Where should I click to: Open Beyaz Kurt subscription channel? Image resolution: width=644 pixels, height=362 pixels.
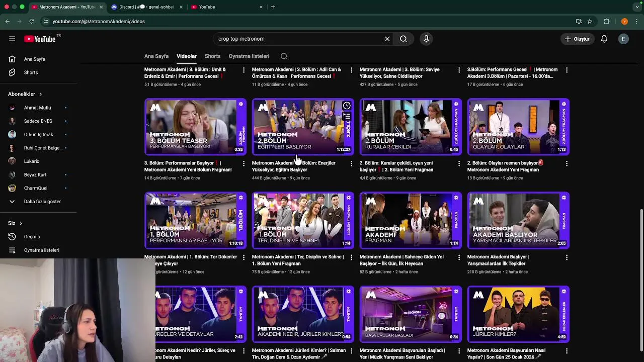pyautogui.click(x=38, y=175)
